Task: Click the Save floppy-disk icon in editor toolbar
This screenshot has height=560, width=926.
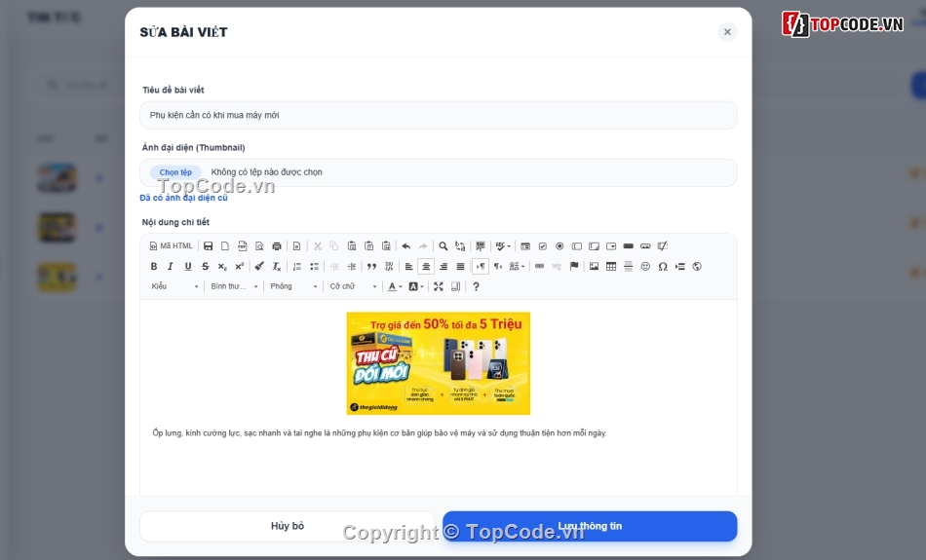Action: 208,246
